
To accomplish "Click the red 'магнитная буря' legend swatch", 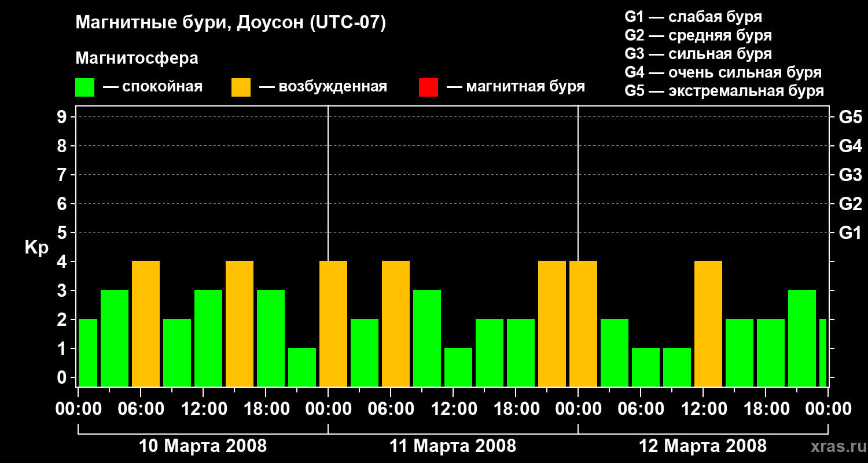I will click(x=428, y=87).
